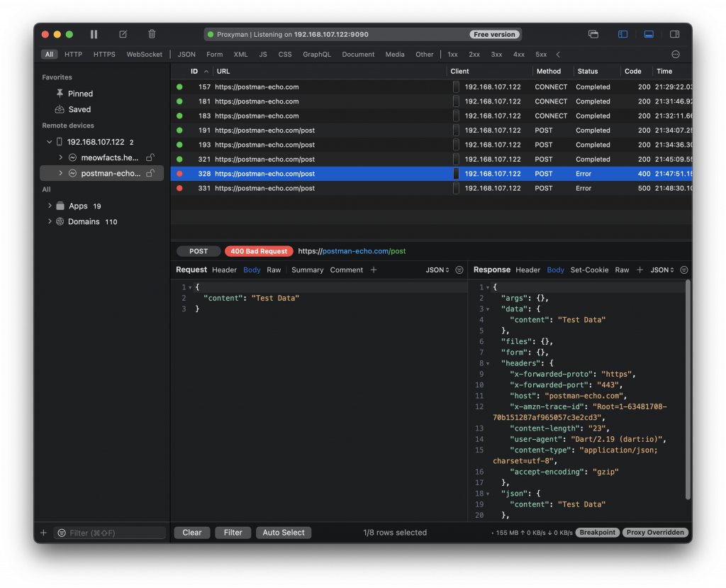The image size is (726, 588).
Task: Fold the Request JSON root at line 1
Action: coord(190,287)
